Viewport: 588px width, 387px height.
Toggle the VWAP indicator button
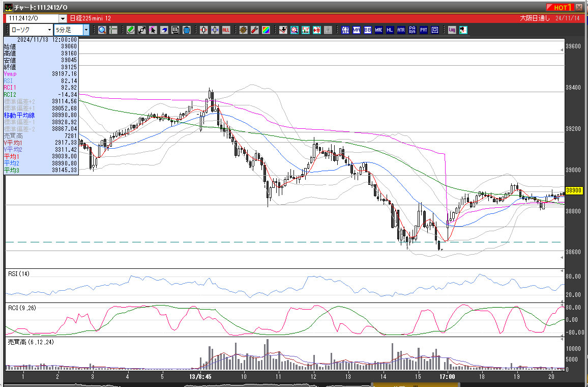click(345, 30)
